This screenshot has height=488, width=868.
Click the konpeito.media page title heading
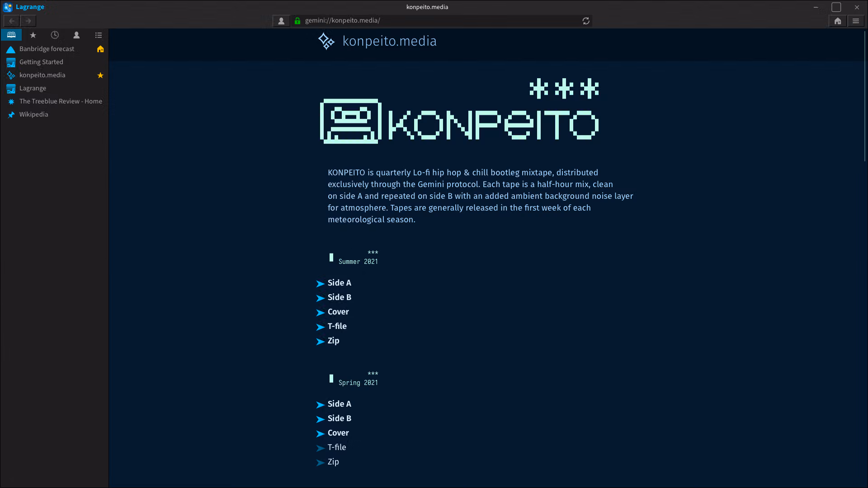[x=389, y=41]
